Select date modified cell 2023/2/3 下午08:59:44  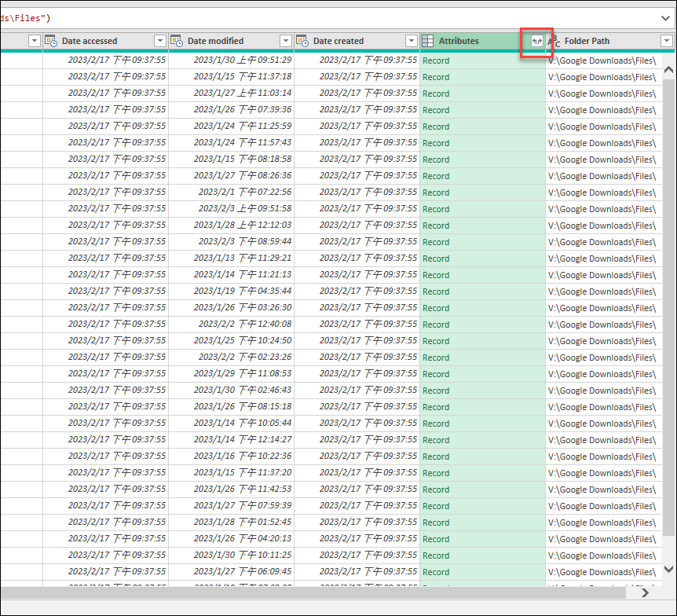232,241
